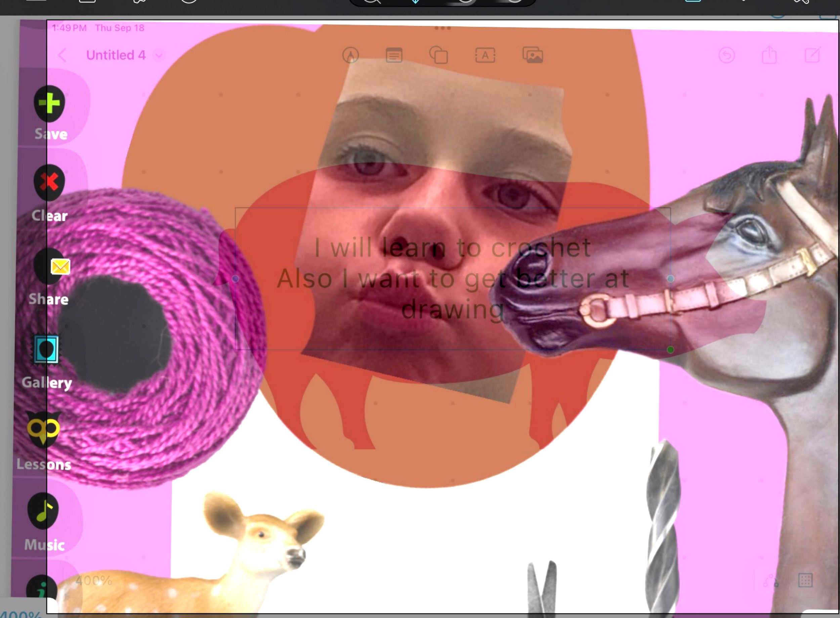Toggle connector lines mode
Screen dimensions: 840x618
tap(771, 580)
